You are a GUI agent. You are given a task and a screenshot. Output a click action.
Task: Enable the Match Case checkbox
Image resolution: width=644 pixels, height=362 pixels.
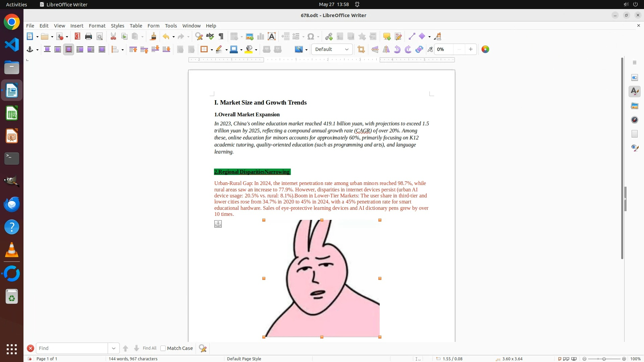coord(163,348)
